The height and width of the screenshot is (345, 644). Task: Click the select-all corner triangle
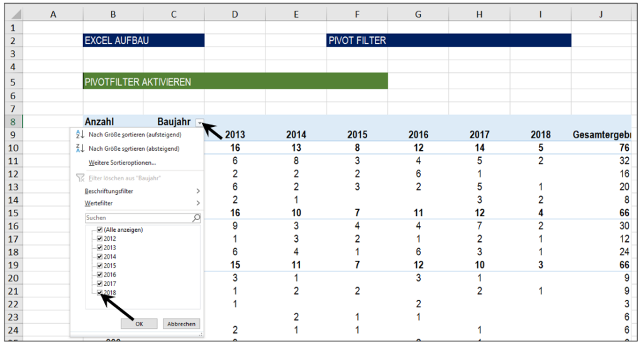click(x=15, y=14)
